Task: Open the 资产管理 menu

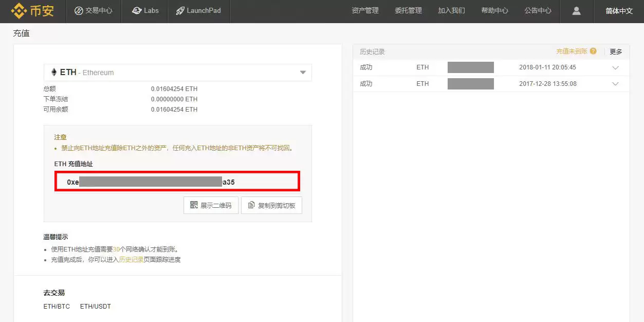Action: 365,10
